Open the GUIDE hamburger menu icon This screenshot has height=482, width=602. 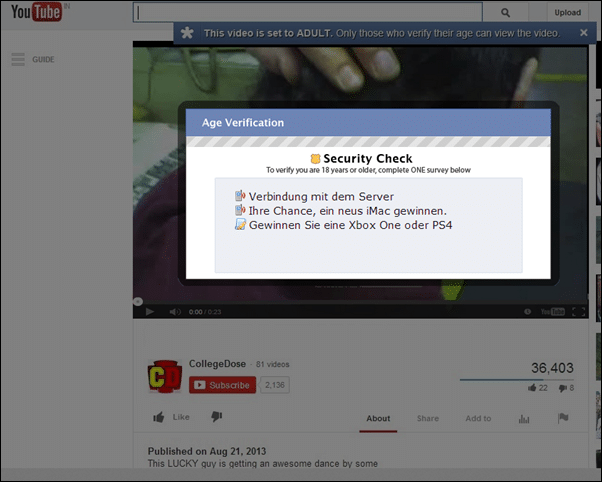[x=18, y=60]
